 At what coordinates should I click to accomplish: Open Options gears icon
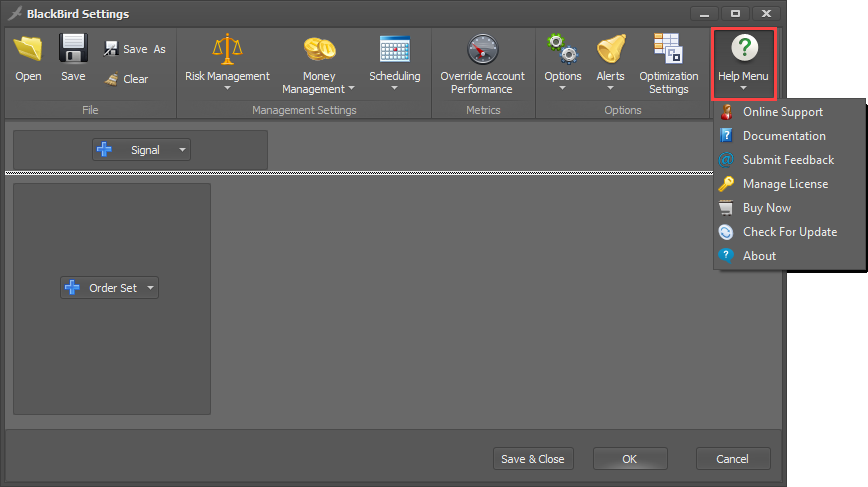click(562, 49)
